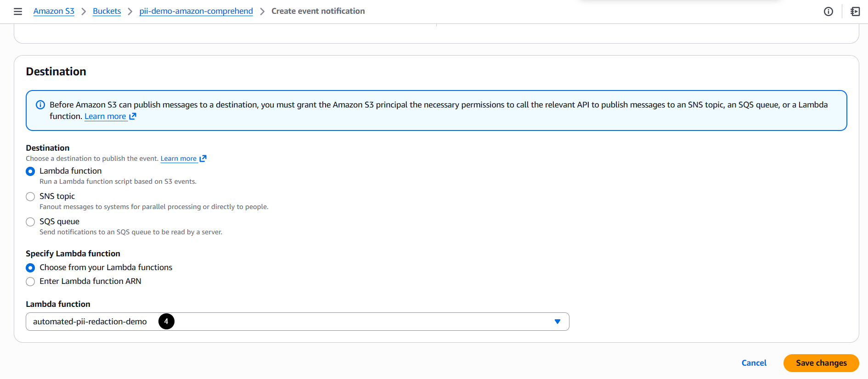
Task: Navigate to Amazon S3 breadcrumb
Action: tap(54, 11)
